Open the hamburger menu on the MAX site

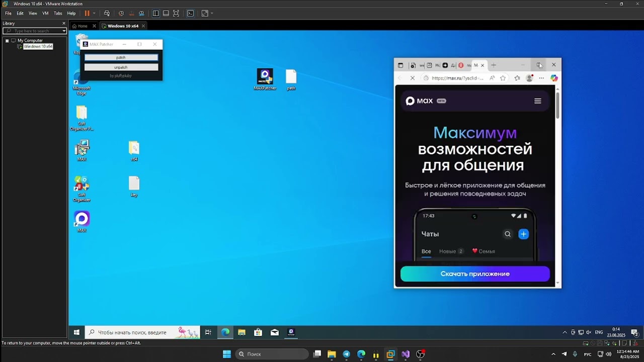(538, 101)
